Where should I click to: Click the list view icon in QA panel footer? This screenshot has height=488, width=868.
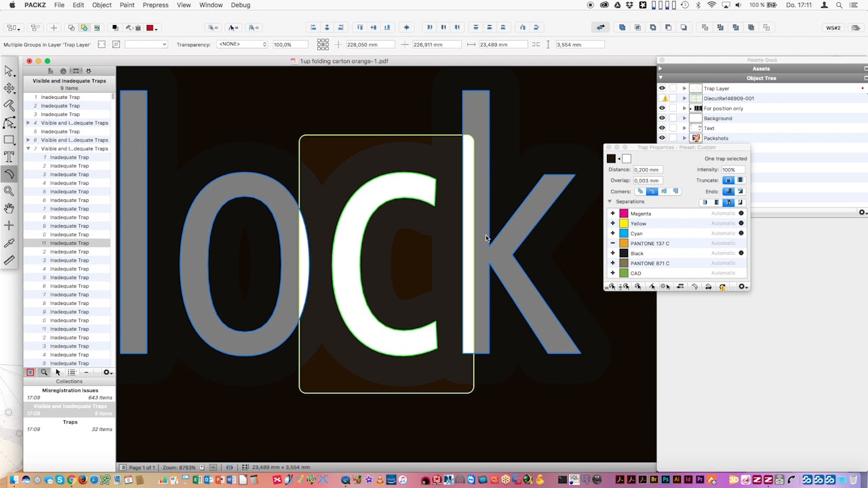coord(72,372)
